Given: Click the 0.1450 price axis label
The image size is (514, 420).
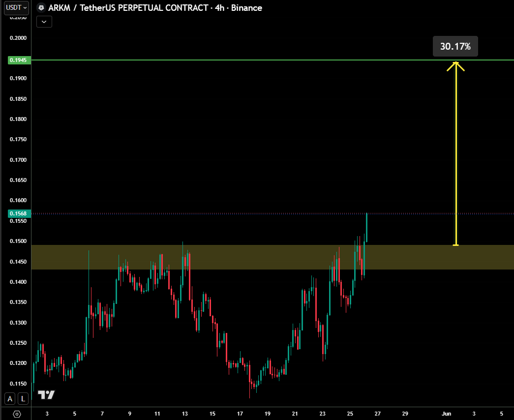Looking at the screenshot, I should [x=18, y=262].
